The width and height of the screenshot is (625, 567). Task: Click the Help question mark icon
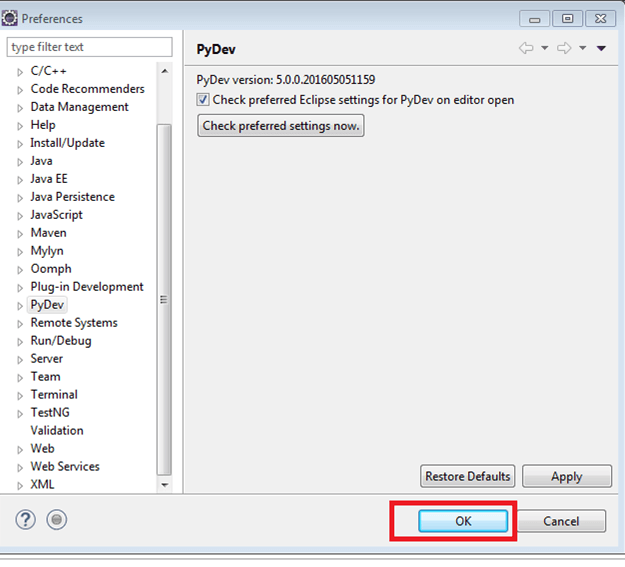click(x=25, y=520)
